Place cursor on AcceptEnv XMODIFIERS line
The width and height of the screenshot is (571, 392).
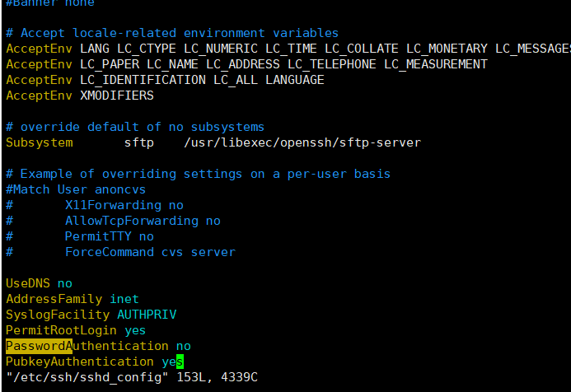tap(79, 96)
